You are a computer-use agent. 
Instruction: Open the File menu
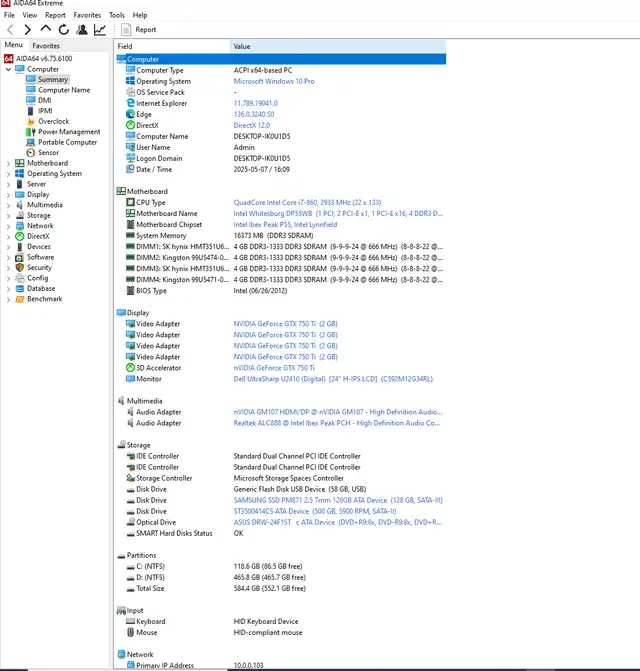[9, 15]
